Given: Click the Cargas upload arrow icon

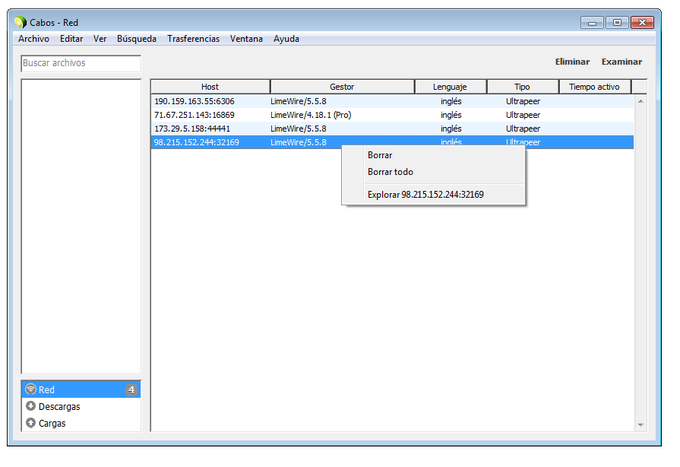Looking at the screenshot, I should pyautogui.click(x=31, y=423).
